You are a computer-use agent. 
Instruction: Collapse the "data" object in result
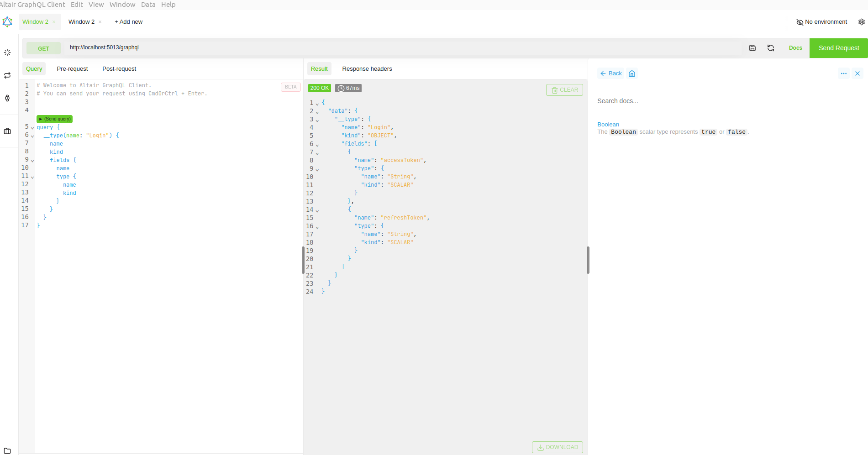pos(317,112)
